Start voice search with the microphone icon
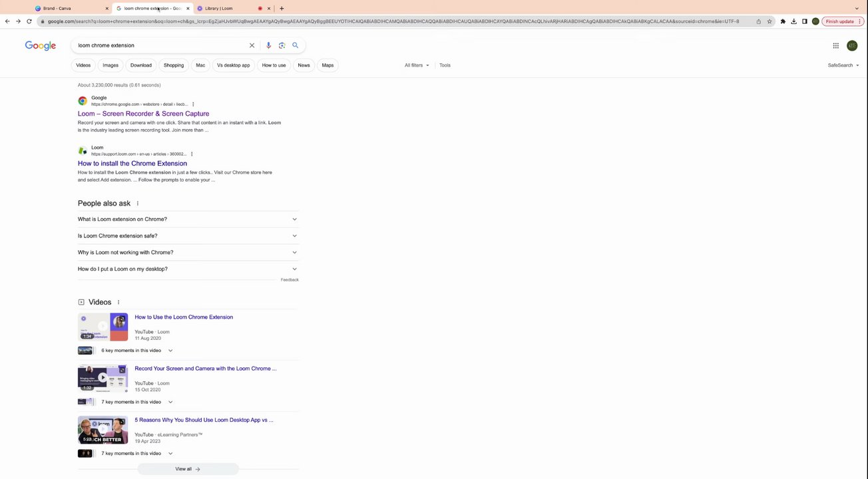The image size is (868, 479). coord(268,45)
